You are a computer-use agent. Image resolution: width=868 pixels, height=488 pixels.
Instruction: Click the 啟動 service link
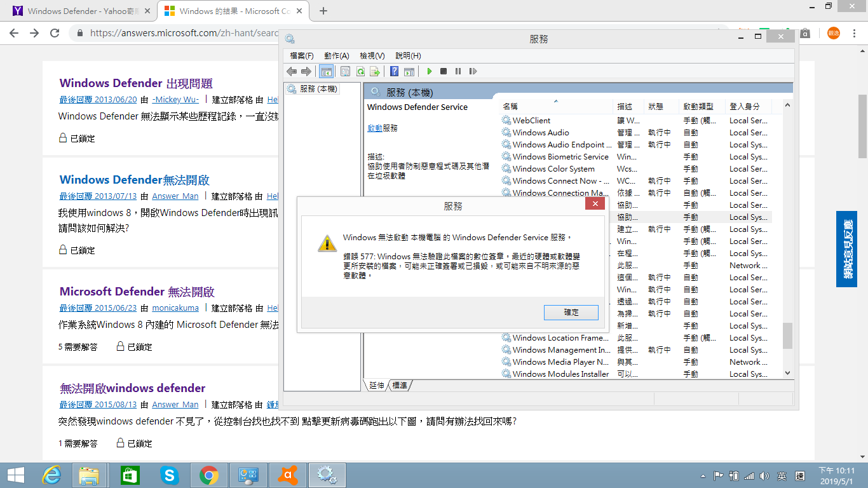coord(375,128)
